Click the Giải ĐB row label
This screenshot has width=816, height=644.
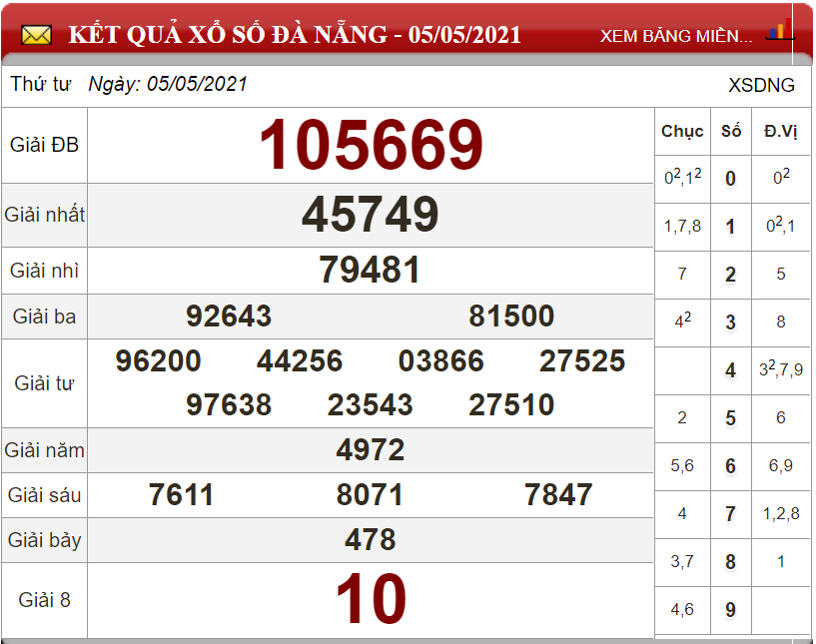click(x=44, y=146)
